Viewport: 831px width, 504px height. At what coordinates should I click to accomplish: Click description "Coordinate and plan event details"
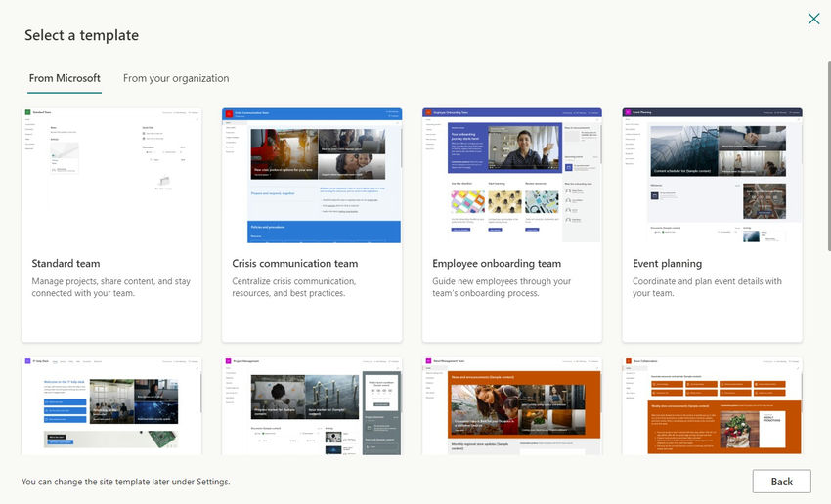click(x=707, y=287)
